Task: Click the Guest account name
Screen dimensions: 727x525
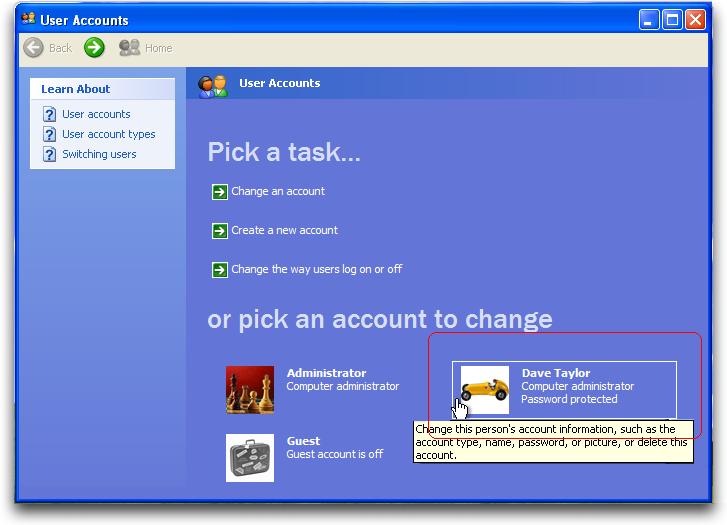Action: tap(303, 441)
